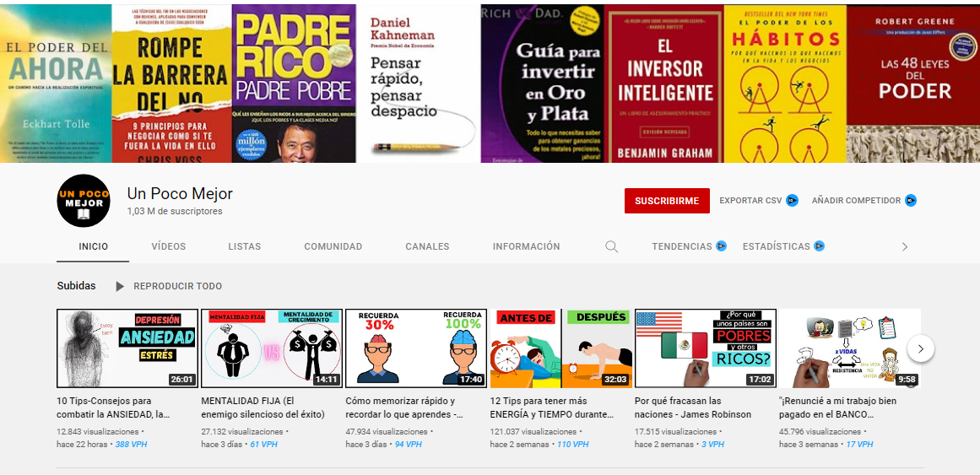Click Reproducir todo
This screenshot has width=980, height=475.
[177, 286]
